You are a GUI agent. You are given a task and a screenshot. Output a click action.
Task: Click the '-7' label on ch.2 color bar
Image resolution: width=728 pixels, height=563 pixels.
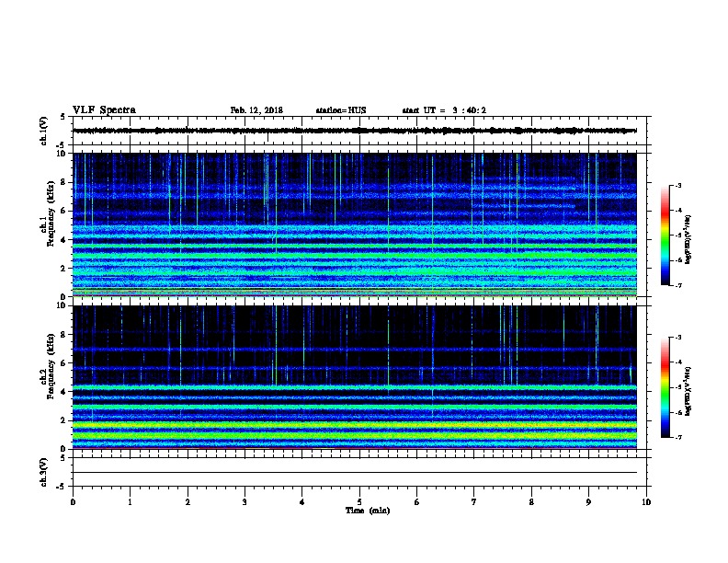tap(678, 438)
